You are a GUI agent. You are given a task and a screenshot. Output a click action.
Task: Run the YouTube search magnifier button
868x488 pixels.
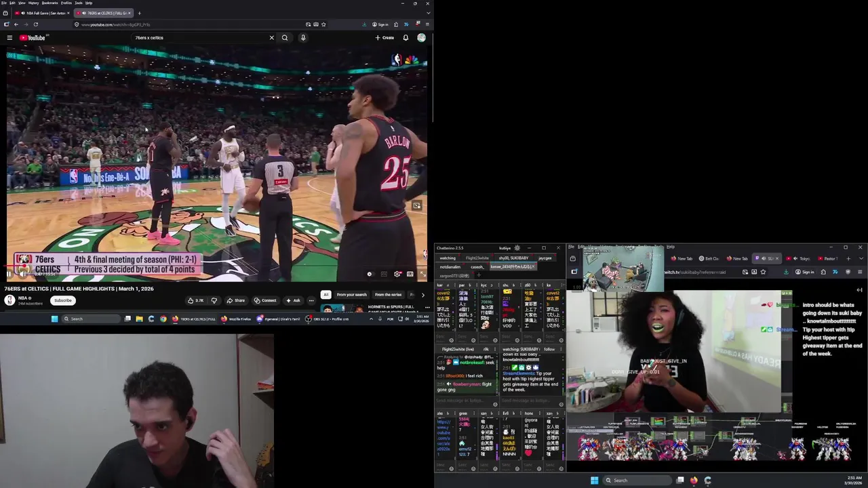click(285, 38)
